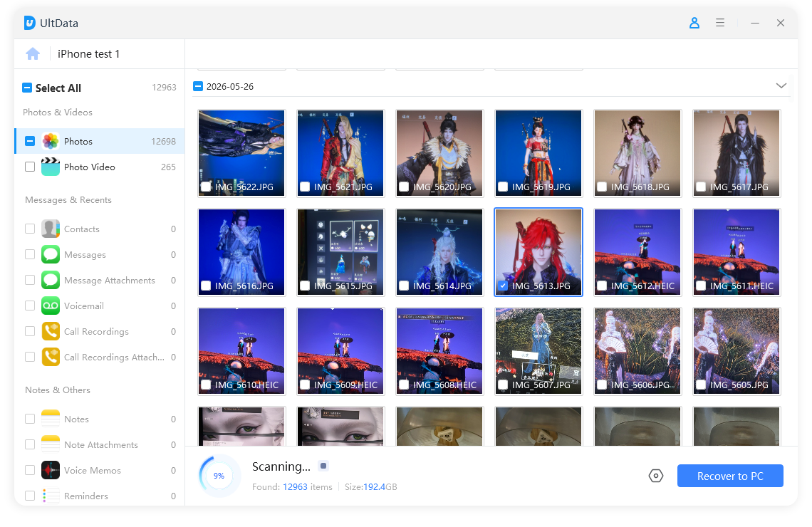Check the IMG_5612.HEIC checkbox

tap(602, 286)
